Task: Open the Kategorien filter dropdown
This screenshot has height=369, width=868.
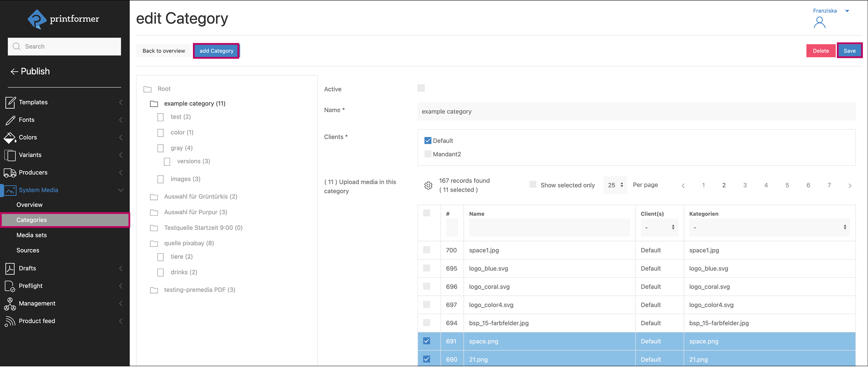Action: (x=769, y=227)
